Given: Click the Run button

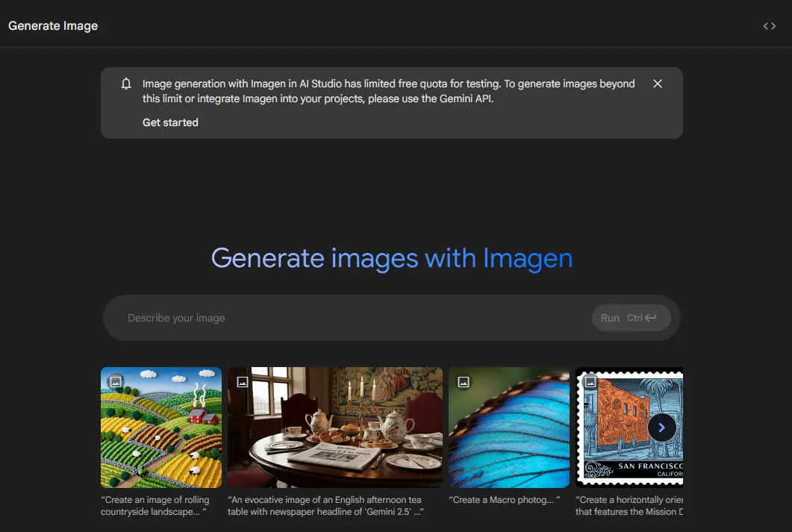Looking at the screenshot, I should pyautogui.click(x=631, y=318).
